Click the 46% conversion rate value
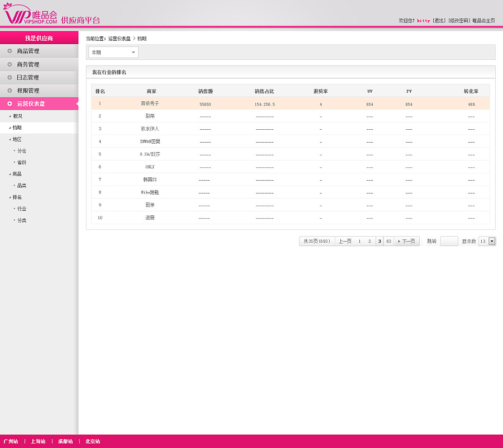 click(472, 104)
